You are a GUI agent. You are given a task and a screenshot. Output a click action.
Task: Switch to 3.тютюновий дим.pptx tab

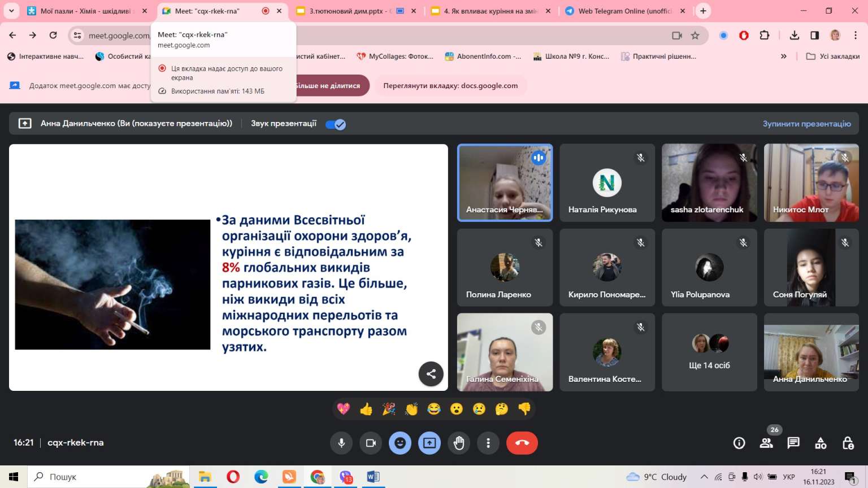pyautogui.click(x=357, y=11)
